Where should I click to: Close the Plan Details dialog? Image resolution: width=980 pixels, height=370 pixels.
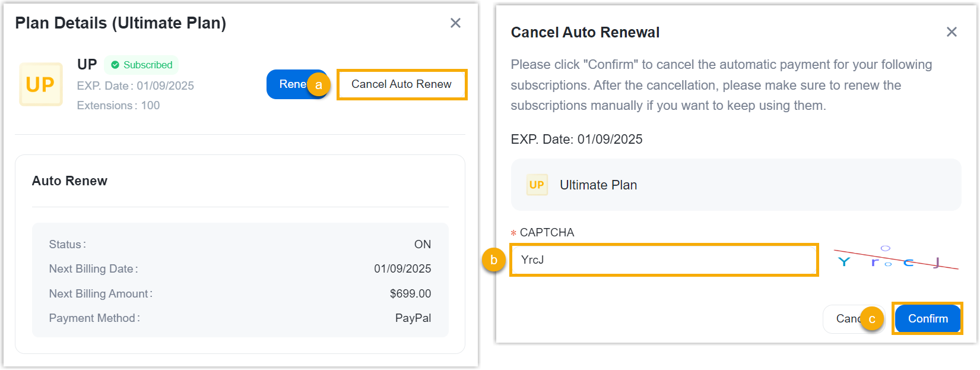point(455,23)
